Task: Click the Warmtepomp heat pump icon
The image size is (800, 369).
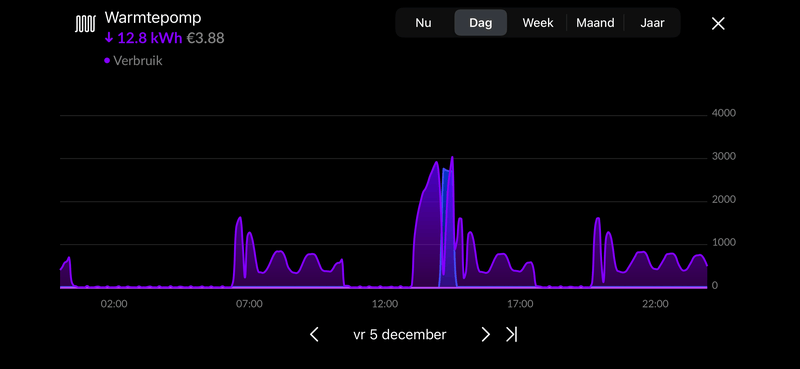Action: point(85,23)
